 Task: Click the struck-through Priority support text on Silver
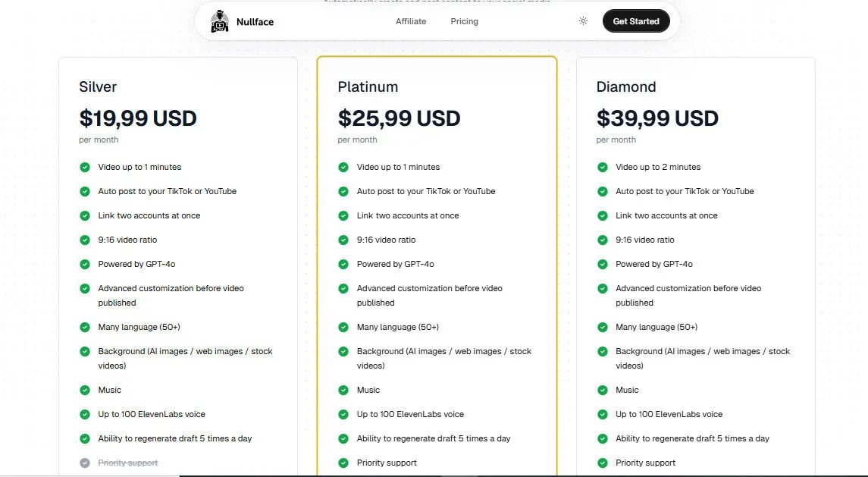tap(127, 463)
